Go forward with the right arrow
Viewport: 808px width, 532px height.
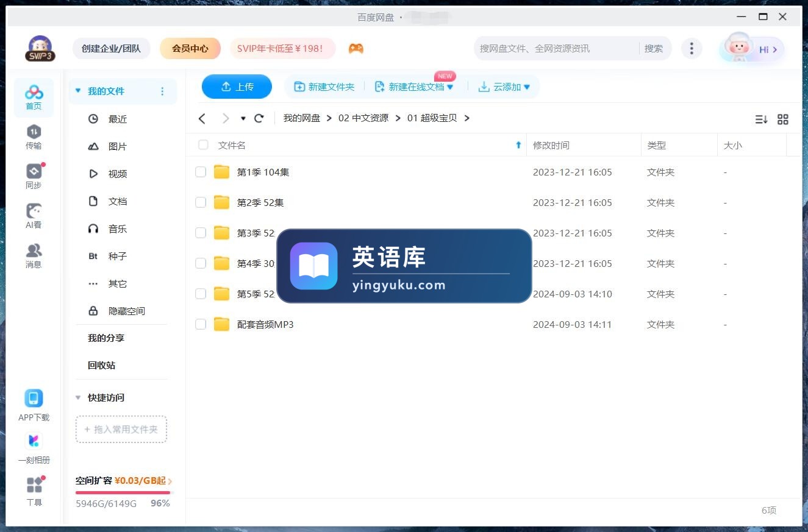pyautogui.click(x=226, y=118)
